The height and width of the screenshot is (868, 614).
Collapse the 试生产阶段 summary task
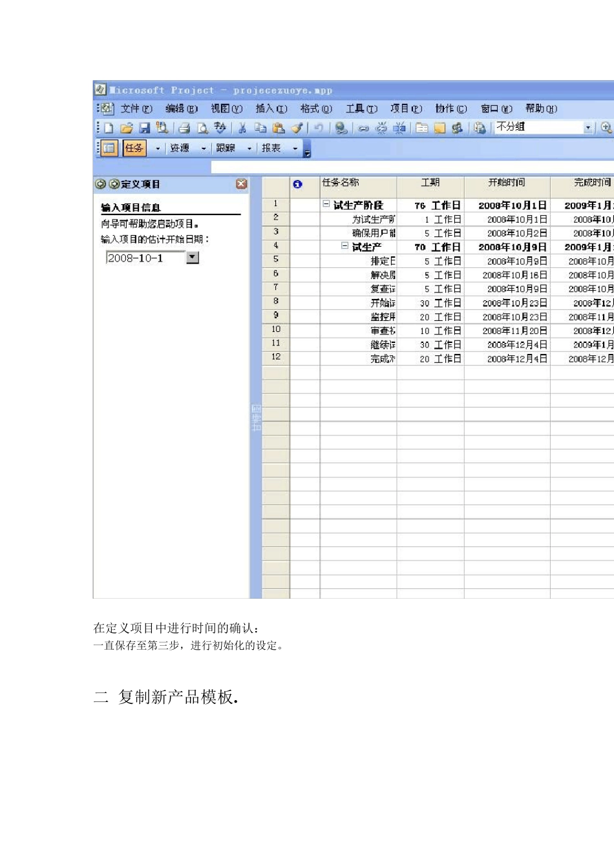(326, 204)
